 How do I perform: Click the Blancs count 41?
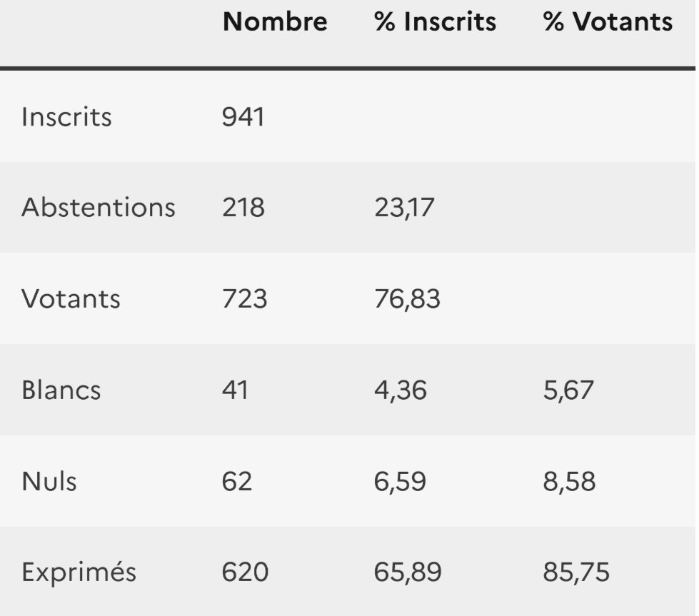[235, 390]
